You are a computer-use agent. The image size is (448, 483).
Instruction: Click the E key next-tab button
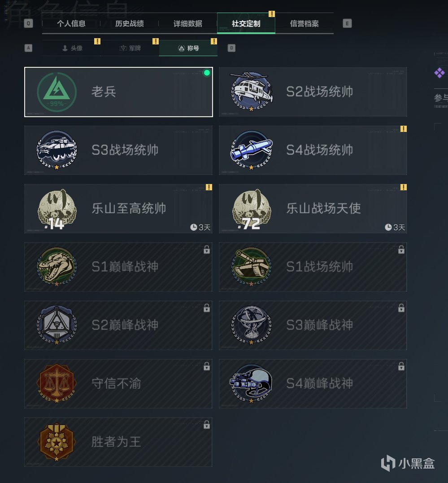(347, 23)
